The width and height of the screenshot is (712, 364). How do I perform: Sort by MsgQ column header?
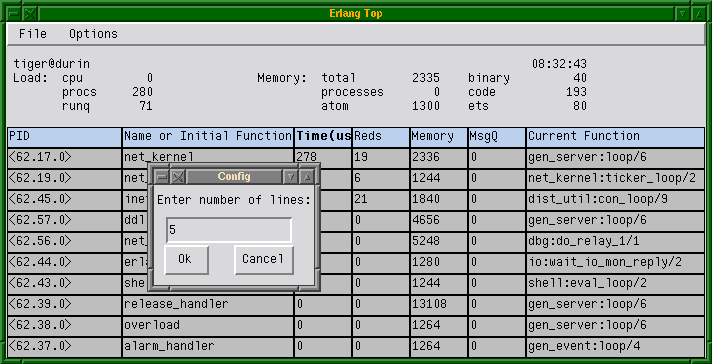pos(496,137)
